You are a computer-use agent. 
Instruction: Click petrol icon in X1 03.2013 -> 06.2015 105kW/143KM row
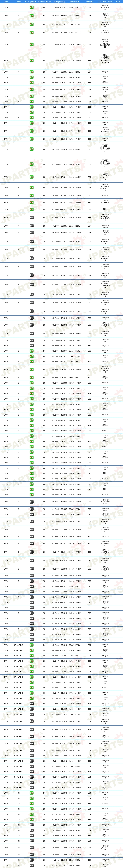pos(31,793)
